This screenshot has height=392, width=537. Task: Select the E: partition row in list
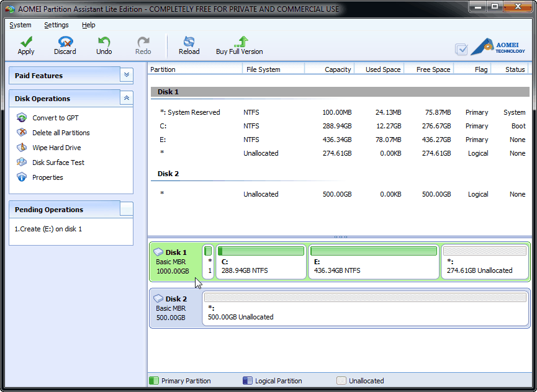(340, 140)
